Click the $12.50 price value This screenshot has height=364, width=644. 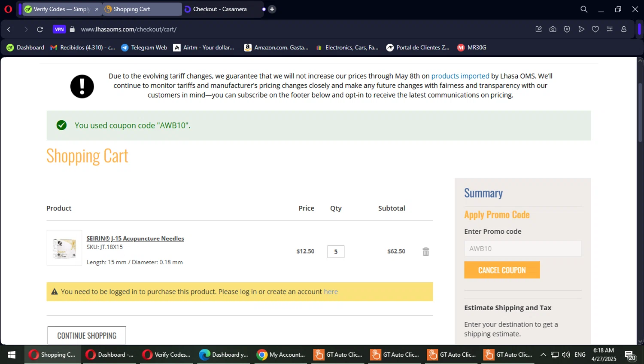(x=305, y=251)
